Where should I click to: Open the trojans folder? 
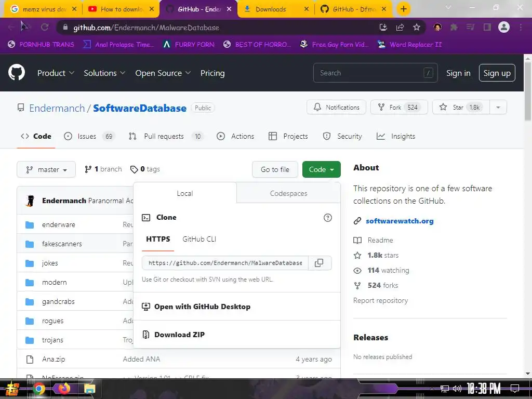(52, 340)
